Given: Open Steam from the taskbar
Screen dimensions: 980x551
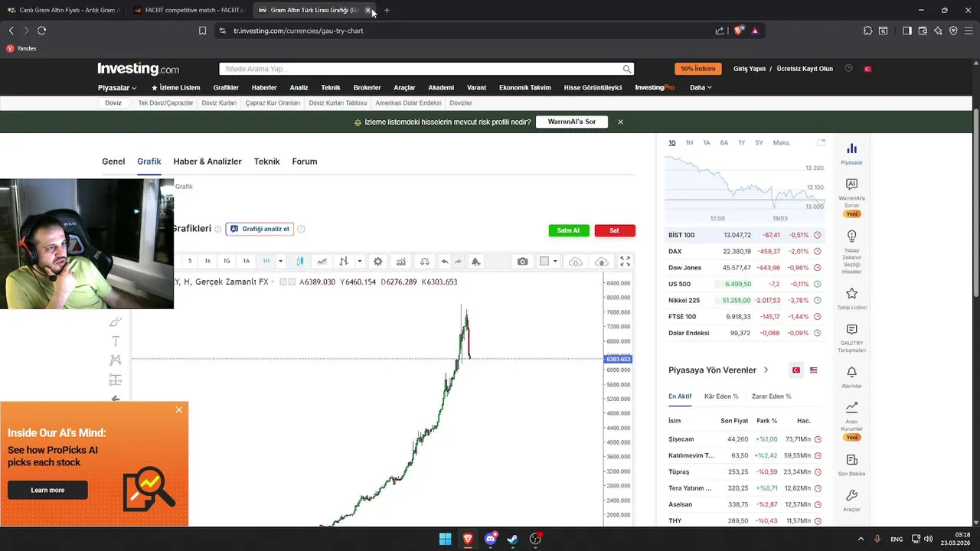Looking at the screenshot, I should click(513, 539).
